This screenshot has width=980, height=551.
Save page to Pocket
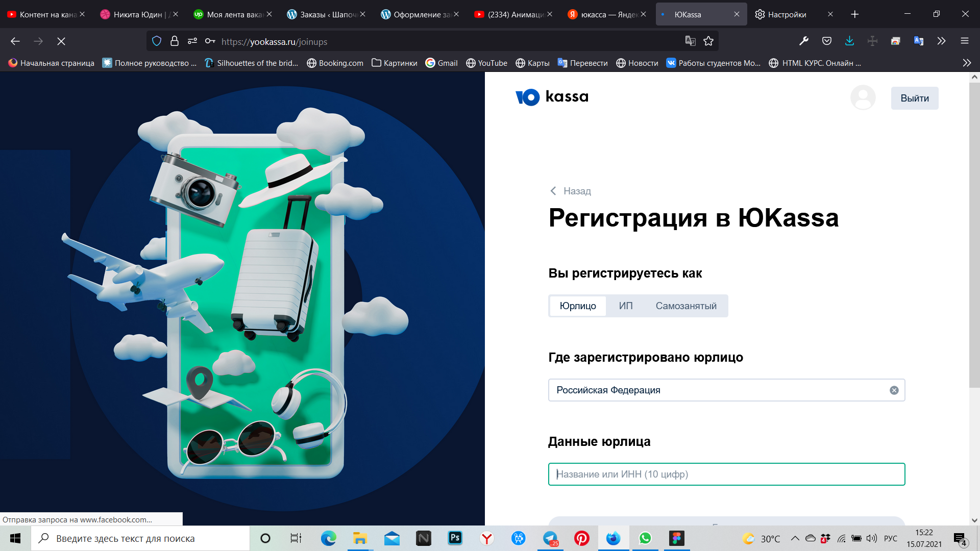coord(827,41)
